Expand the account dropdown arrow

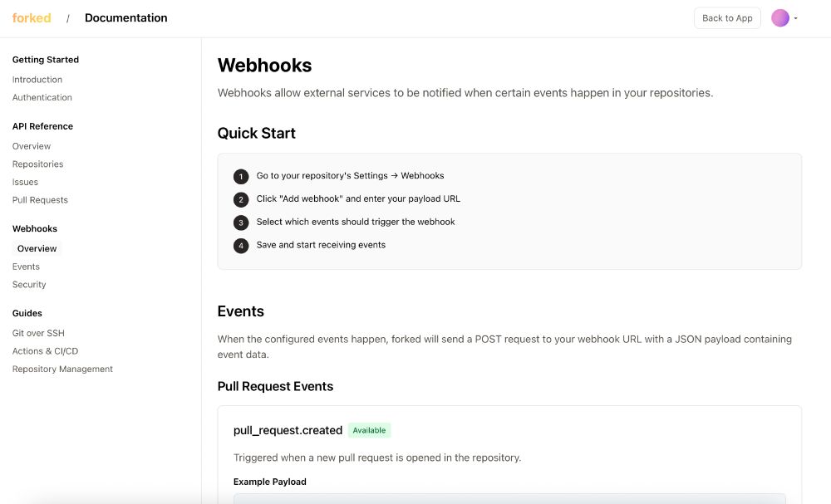click(795, 18)
